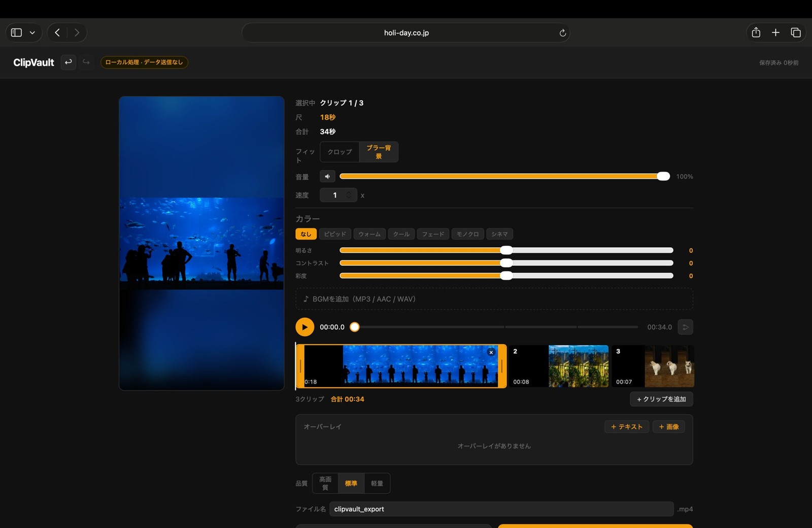
Task: Click the + クリップを追加 button
Action: (661, 399)
